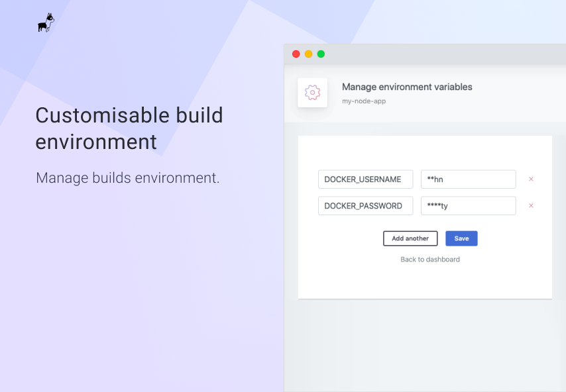This screenshot has width=566, height=392.
Task: Edit the **hn value field
Action: click(x=468, y=179)
